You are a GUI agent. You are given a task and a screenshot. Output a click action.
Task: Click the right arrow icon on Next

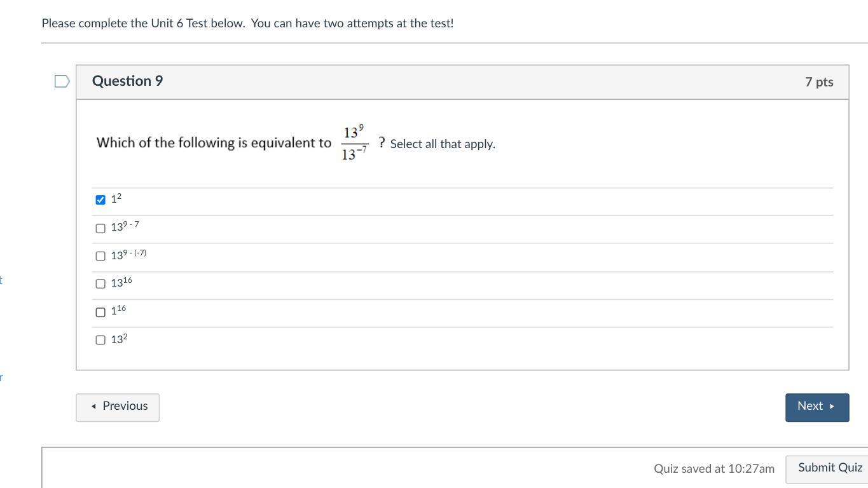[x=832, y=407]
